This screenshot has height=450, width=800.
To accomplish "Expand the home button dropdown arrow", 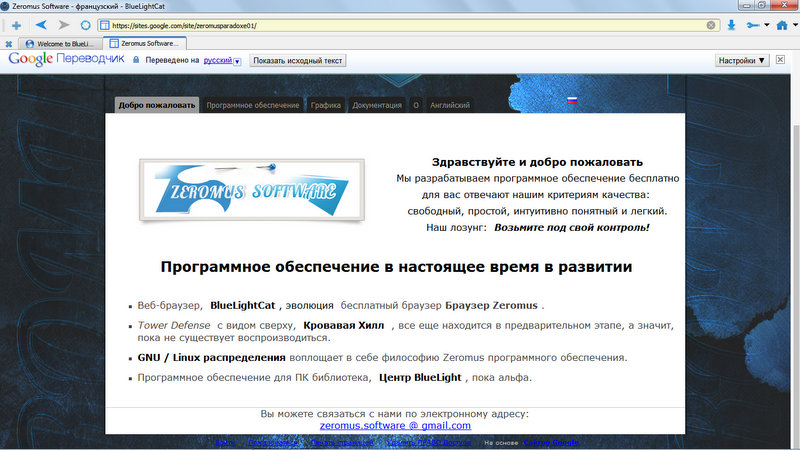I will pyautogui.click(x=795, y=25).
